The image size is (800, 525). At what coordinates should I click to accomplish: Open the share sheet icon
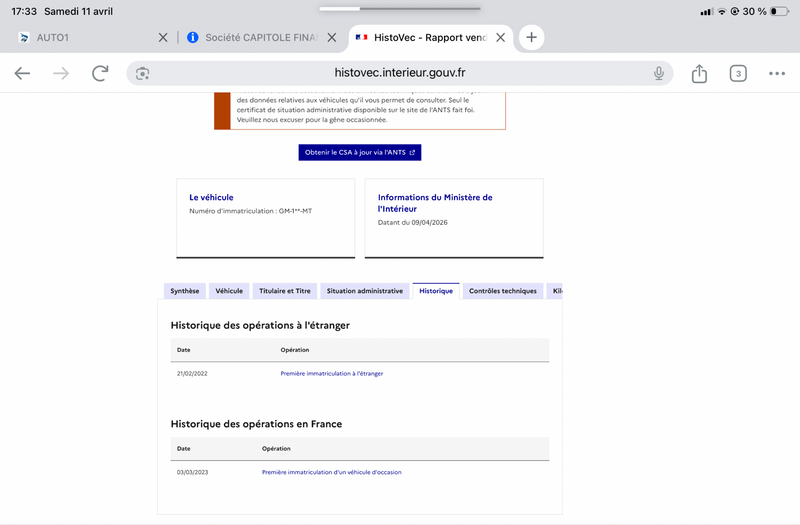point(699,73)
